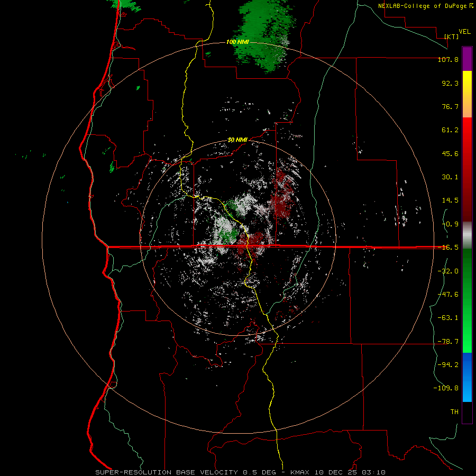Screen dimensions: 476x476
Task: Click the yellow segment of the color bar
Action: [467, 83]
